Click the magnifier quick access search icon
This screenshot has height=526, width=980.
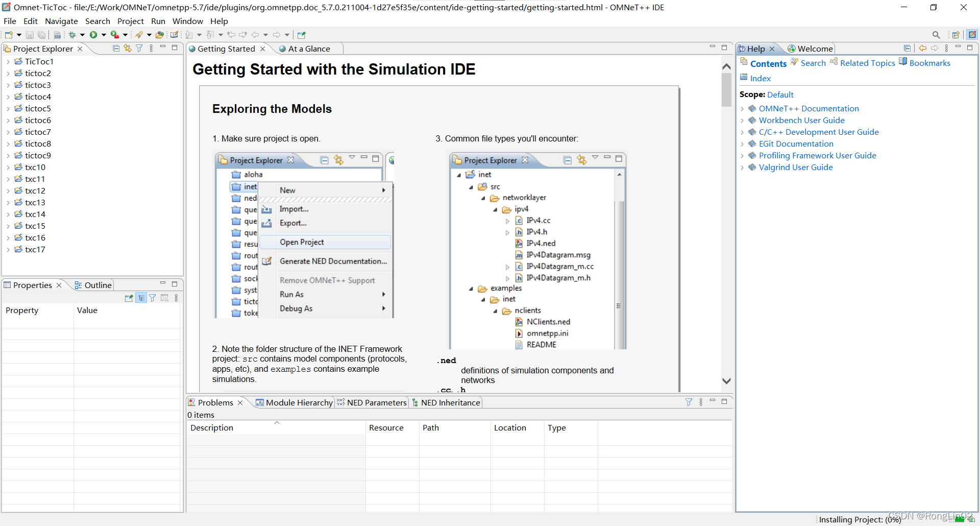coord(936,35)
